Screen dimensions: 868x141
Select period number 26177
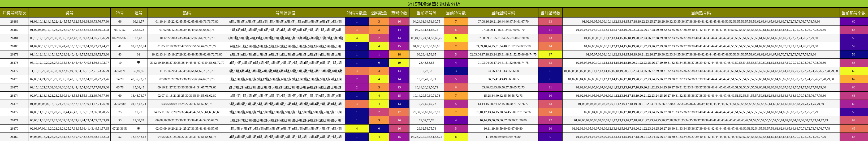[14, 71]
